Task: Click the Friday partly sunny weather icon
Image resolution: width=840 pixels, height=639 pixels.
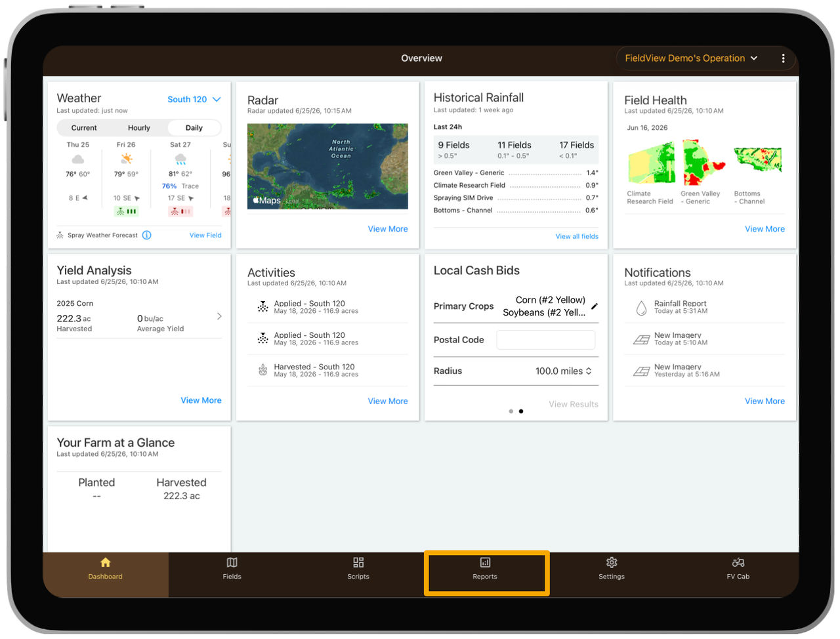Action: click(x=126, y=159)
